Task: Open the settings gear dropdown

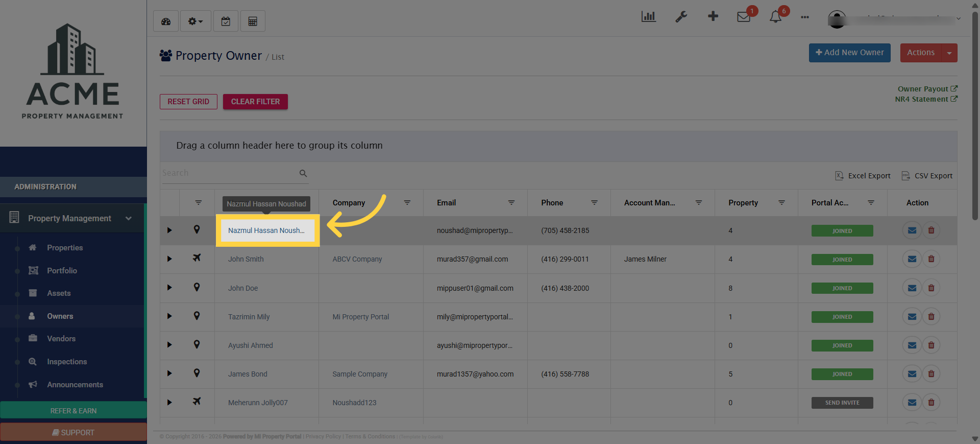Action: (x=195, y=21)
